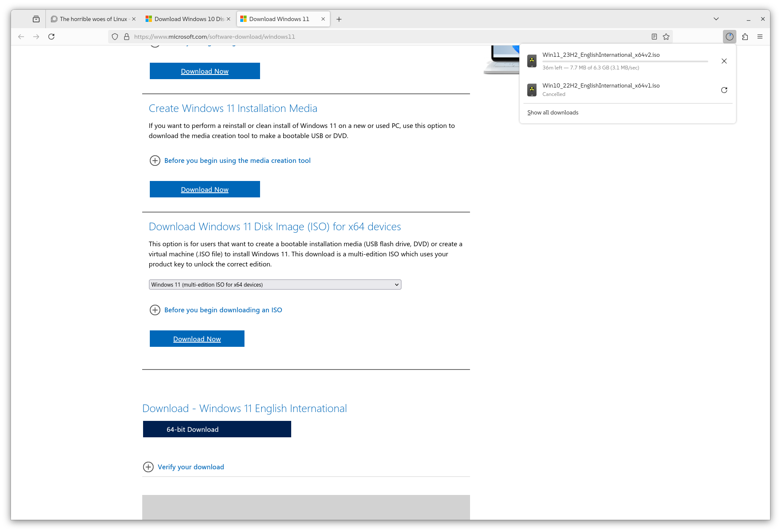Open the Firefox hamburger menu
The width and height of the screenshot is (781, 532).
[x=760, y=37]
